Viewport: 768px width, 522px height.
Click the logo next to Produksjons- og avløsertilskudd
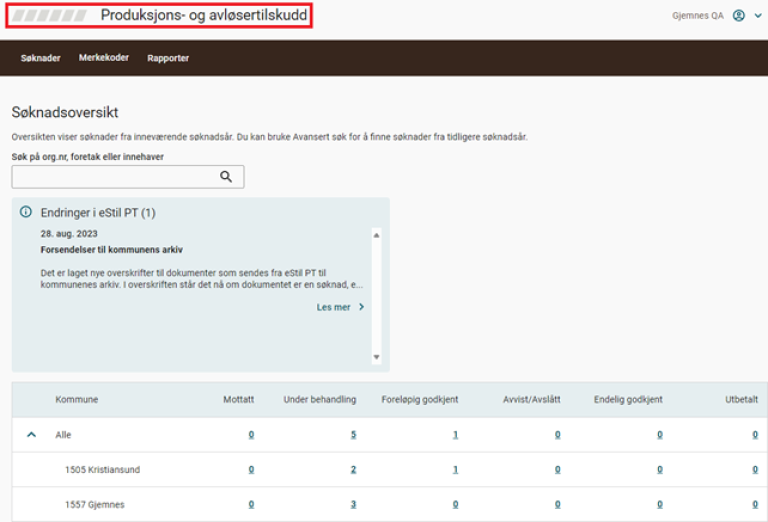[48, 16]
